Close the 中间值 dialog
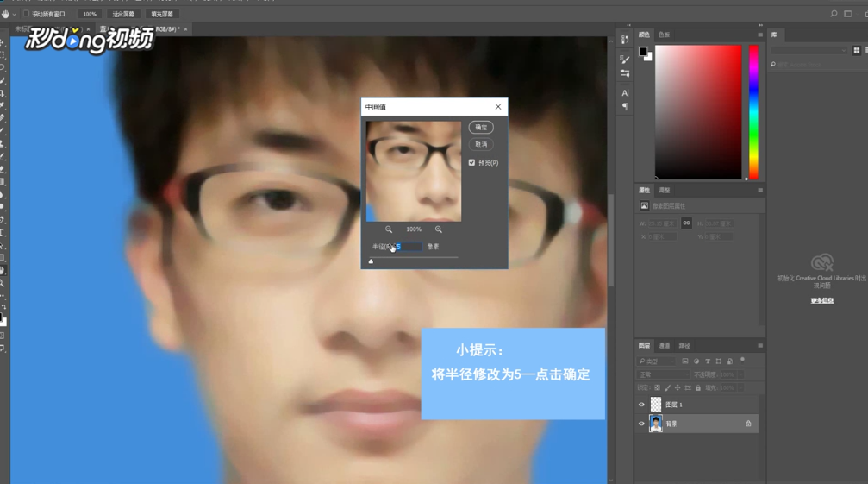This screenshot has height=484, width=868. [x=497, y=107]
